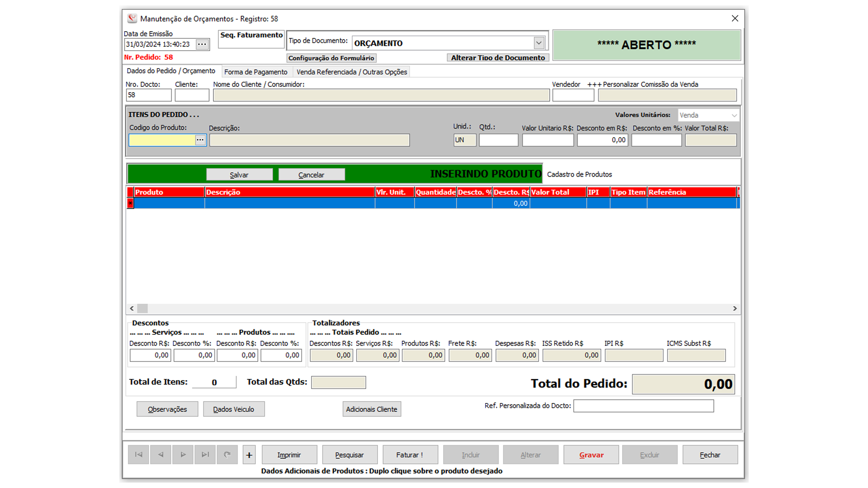This screenshot has width=868, height=488.
Task: Click the Seq. Faturamento box
Action: point(251,39)
